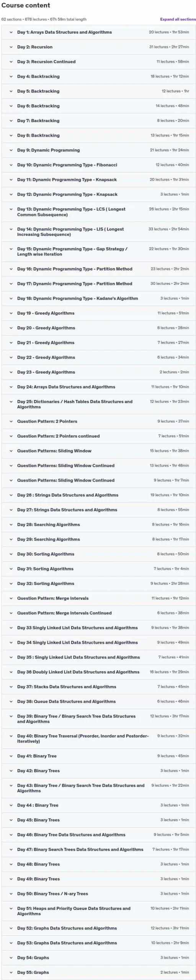Click chevron for Day 10 Fibonacci section

[11, 165]
